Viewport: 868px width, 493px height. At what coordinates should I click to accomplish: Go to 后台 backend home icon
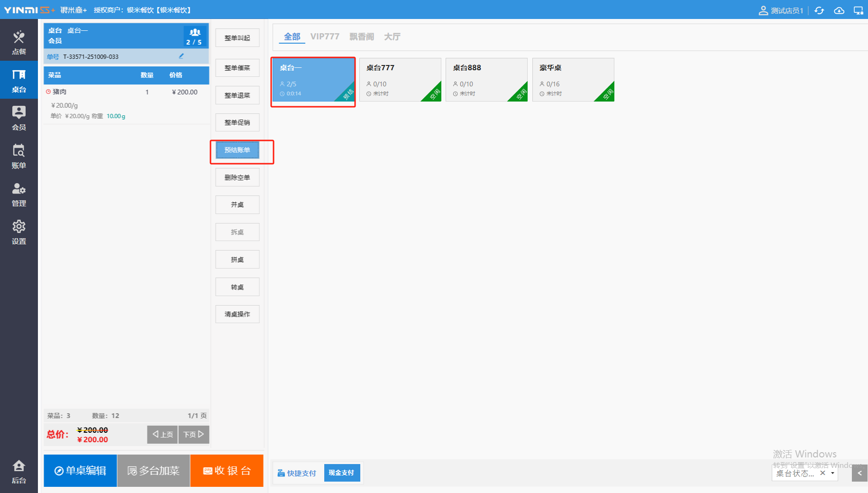pyautogui.click(x=19, y=471)
